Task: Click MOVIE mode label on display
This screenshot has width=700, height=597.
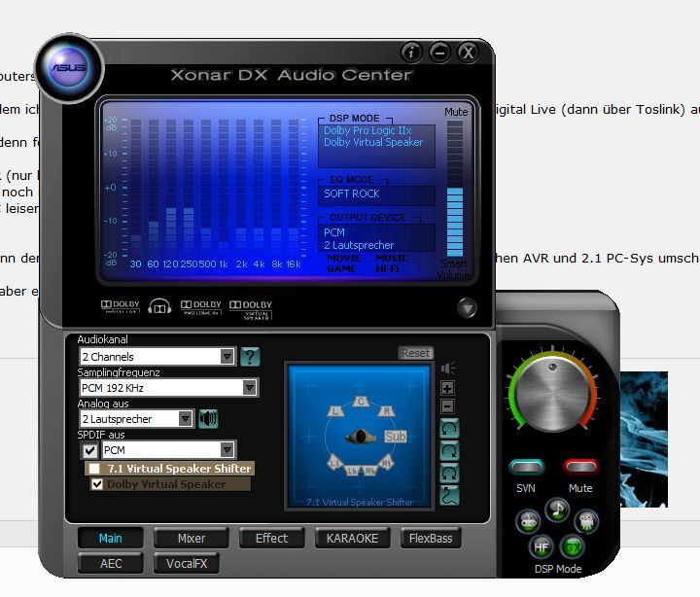Action: (344, 258)
